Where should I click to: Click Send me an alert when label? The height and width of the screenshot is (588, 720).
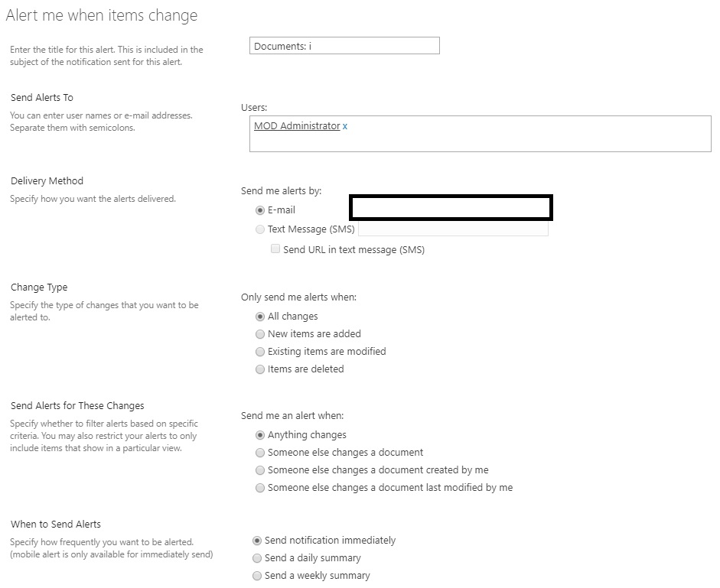(x=292, y=415)
